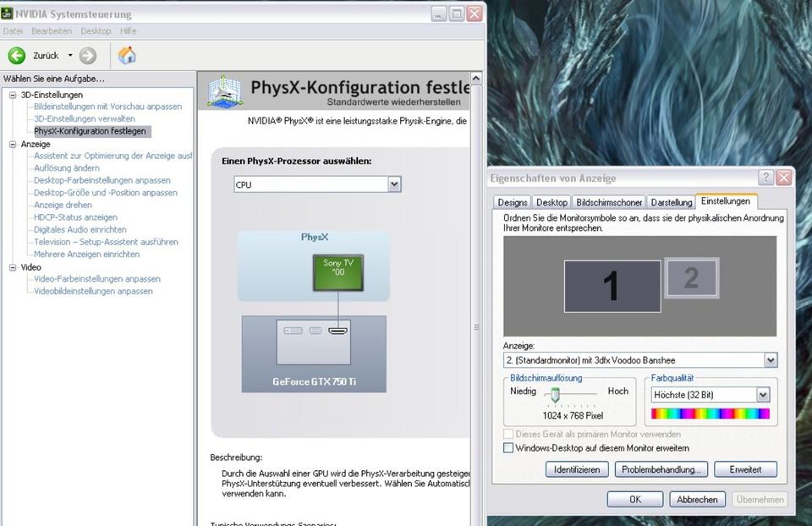Click the GeForce GTX 750 Ti label
The width and height of the screenshot is (812, 526).
314,382
